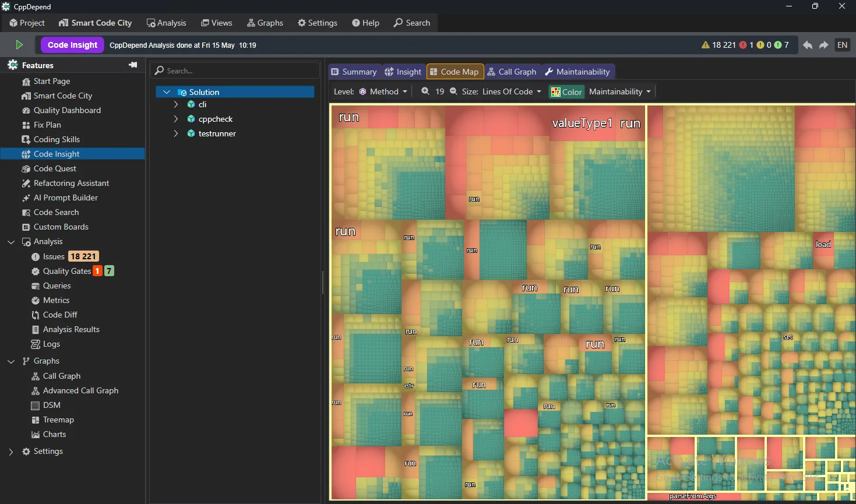Go forward with the right arrow icon
The image size is (856, 504).
(x=824, y=45)
